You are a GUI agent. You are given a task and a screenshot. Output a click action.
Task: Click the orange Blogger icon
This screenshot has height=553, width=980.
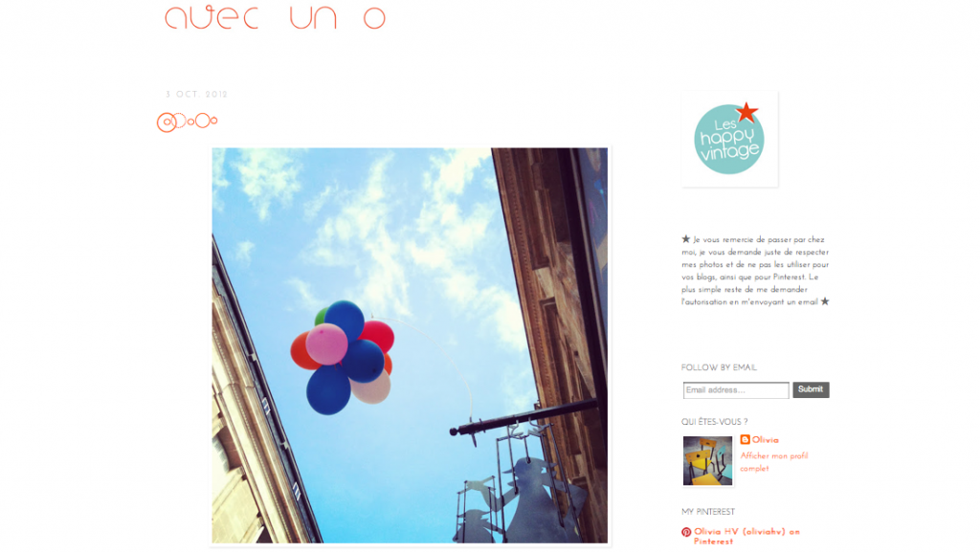point(745,440)
